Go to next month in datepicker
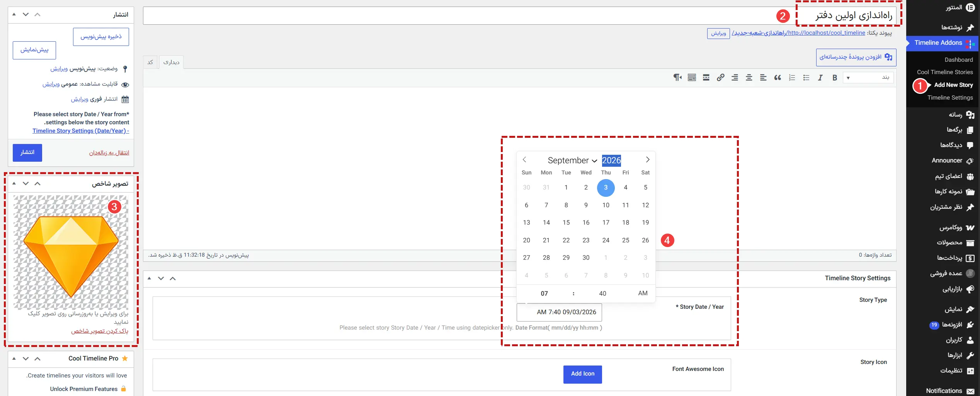 [648, 160]
